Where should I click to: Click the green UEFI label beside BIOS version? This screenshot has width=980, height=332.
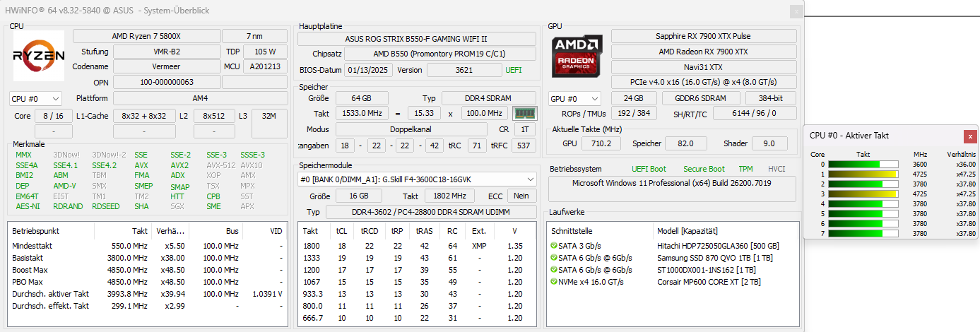[514, 70]
